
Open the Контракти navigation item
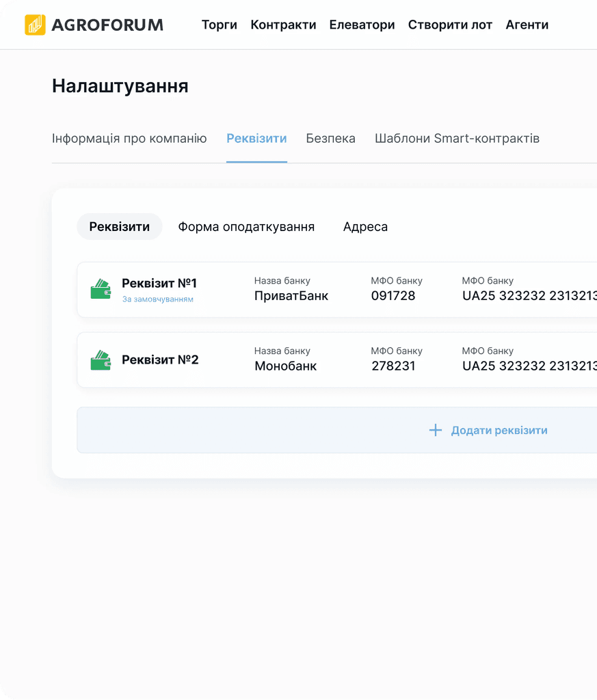(283, 25)
